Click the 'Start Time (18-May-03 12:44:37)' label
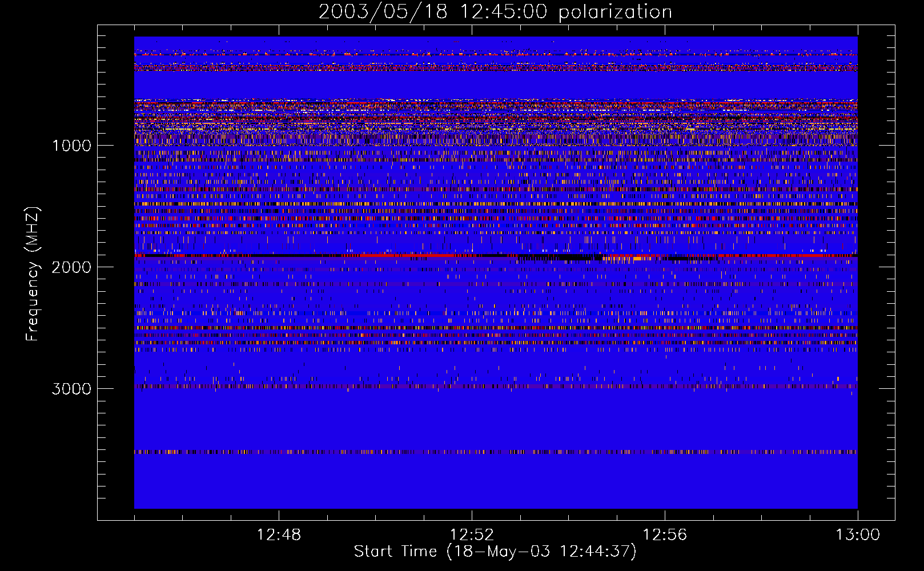 point(495,552)
